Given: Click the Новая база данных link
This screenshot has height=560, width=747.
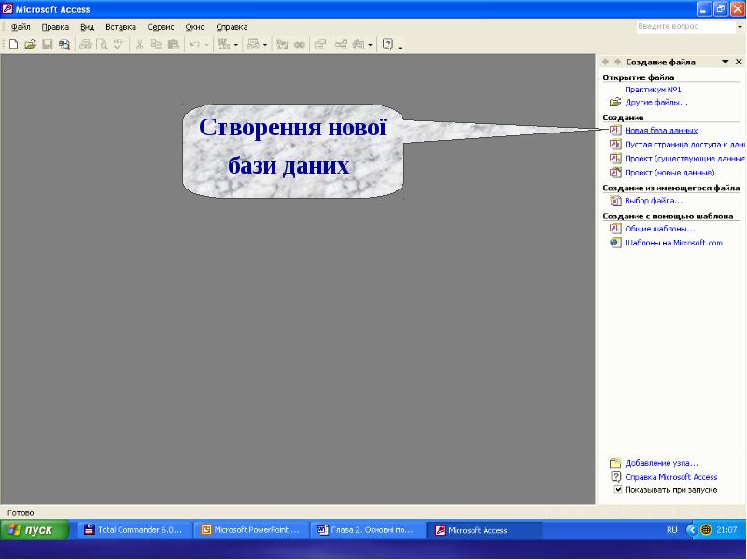Looking at the screenshot, I should 661,131.
